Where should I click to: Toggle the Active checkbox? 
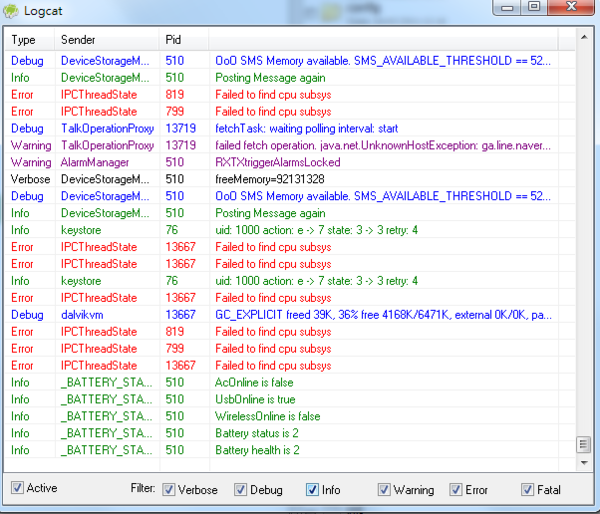click(17, 489)
